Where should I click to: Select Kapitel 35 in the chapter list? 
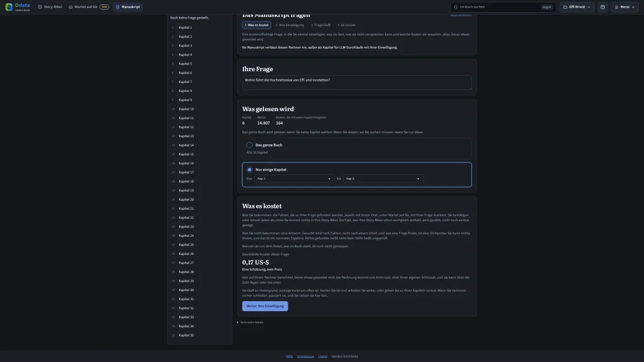[199, 335]
